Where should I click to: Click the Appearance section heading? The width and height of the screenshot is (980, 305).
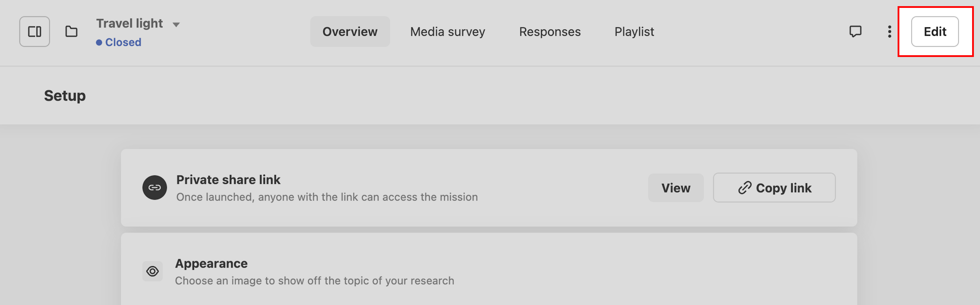pos(211,263)
